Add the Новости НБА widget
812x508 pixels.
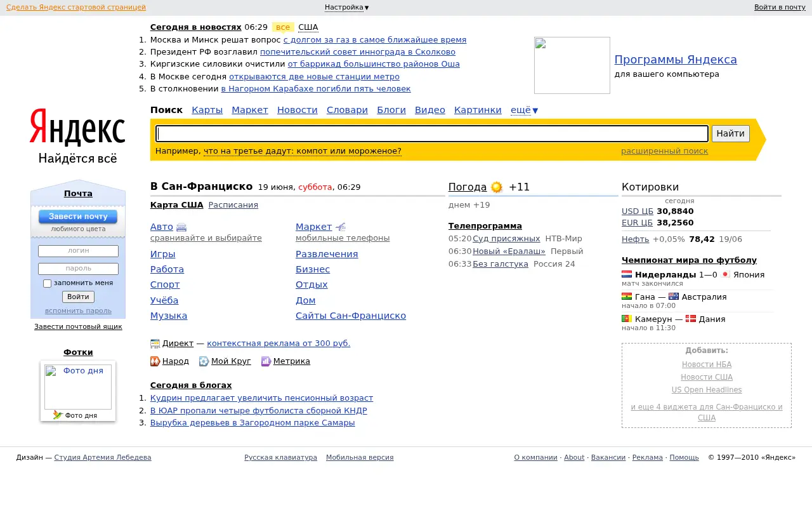click(707, 364)
